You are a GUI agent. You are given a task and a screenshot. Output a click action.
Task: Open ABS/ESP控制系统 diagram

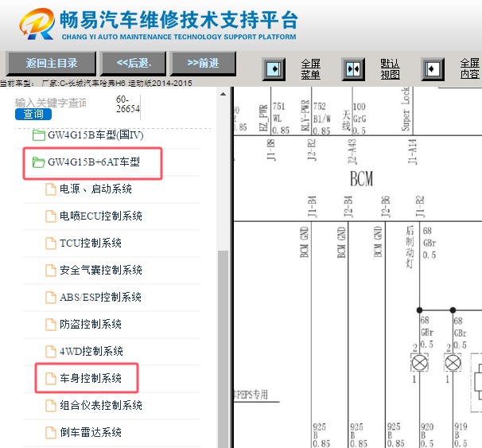pos(100,298)
